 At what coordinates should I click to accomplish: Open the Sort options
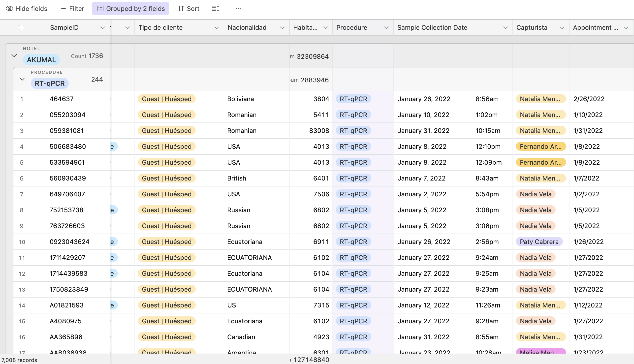[189, 8]
